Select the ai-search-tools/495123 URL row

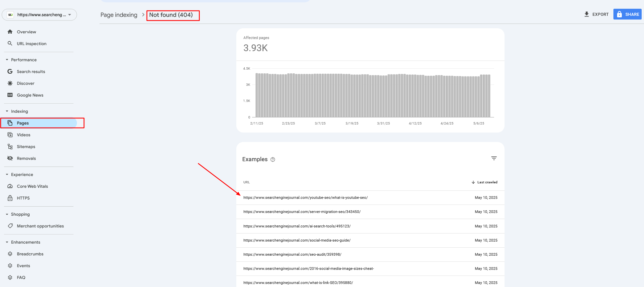[370, 226]
